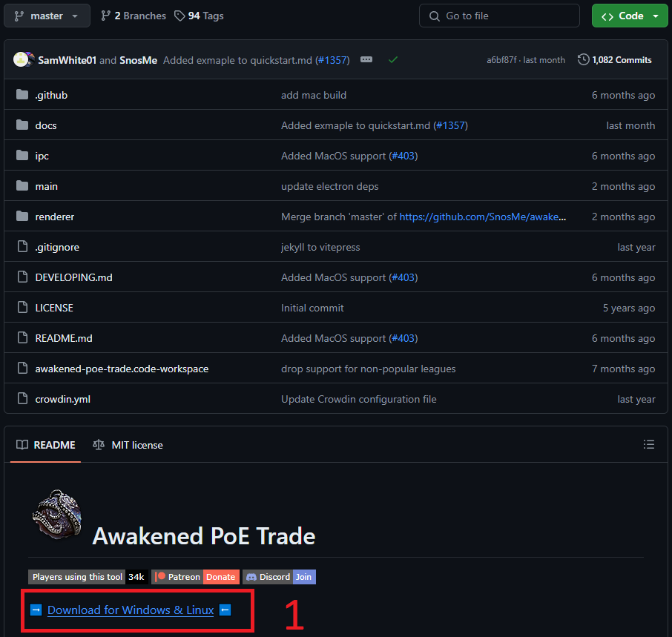Click the #1357 link in the latest commit header
The width and height of the screenshot is (672, 637).
point(332,60)
